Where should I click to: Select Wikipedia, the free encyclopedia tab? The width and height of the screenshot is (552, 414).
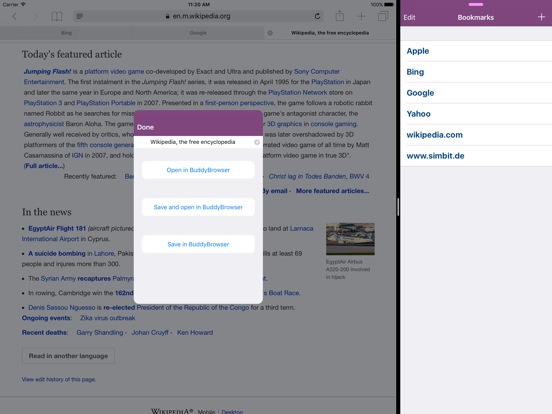point(330,33)
